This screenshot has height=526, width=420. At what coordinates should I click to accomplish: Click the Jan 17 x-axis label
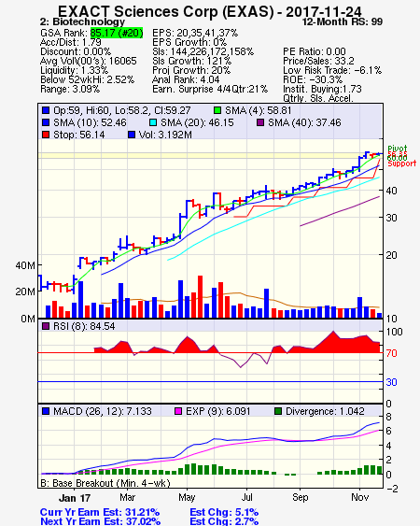click(x=75, y=498)
